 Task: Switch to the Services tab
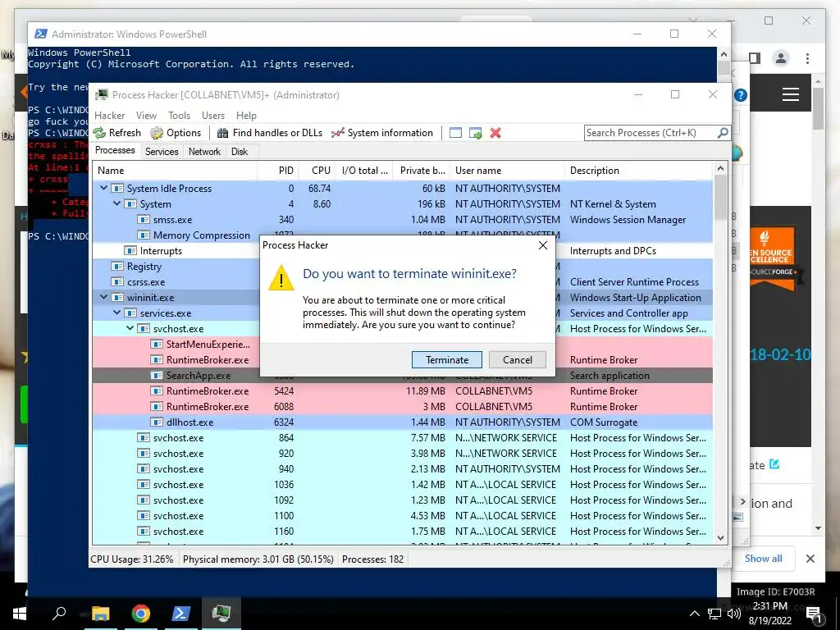coord(162,152)
